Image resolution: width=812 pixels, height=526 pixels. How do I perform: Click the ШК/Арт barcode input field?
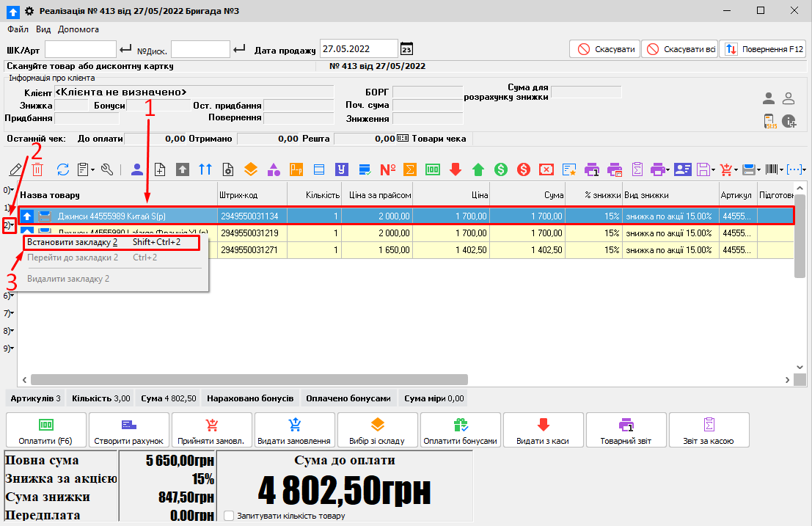80,49
